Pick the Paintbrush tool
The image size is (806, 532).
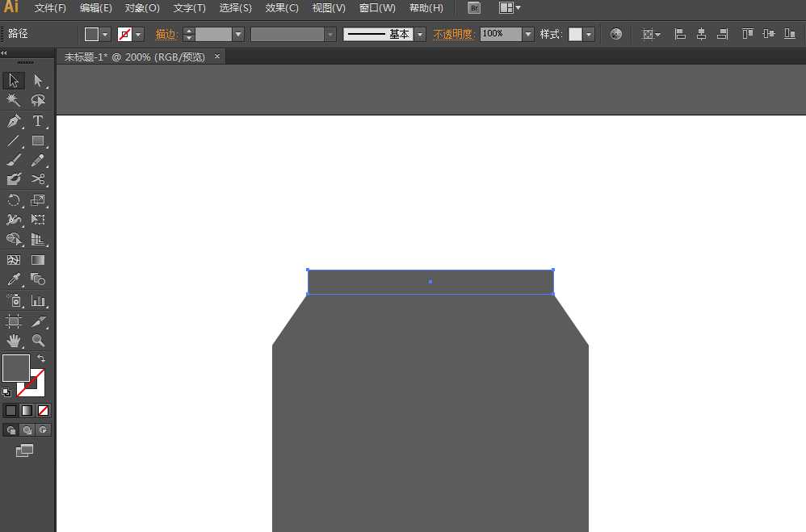pyautogui.click(x=14, y=160)
